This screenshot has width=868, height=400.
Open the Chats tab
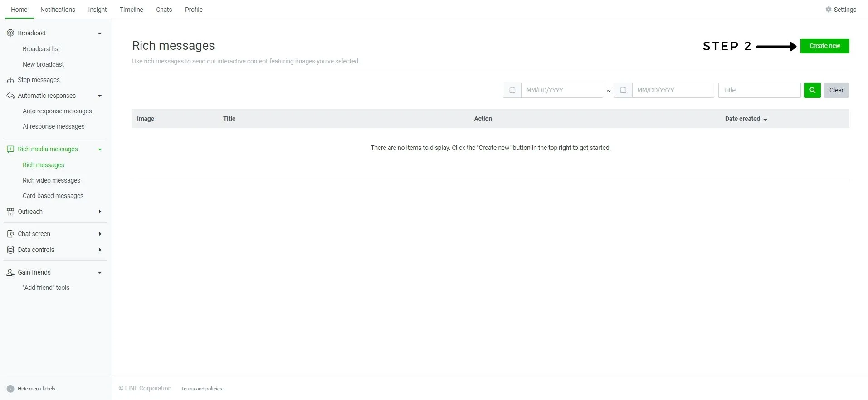[164, 10]
